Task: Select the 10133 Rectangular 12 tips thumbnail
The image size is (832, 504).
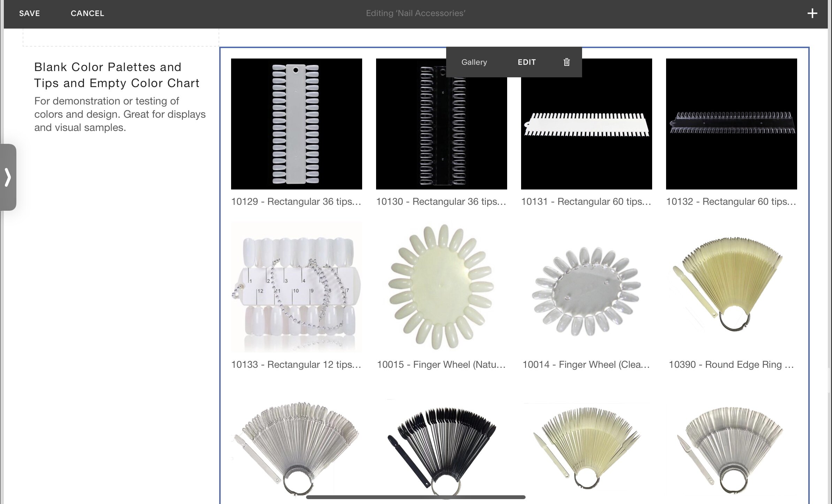Action: tap(296, 287)
